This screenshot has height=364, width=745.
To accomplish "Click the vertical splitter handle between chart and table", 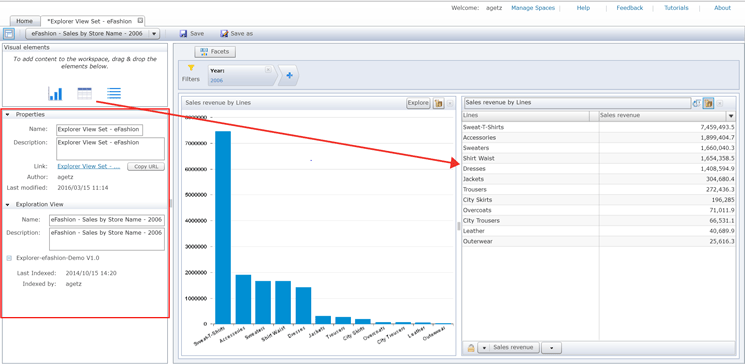I will 458,226.
